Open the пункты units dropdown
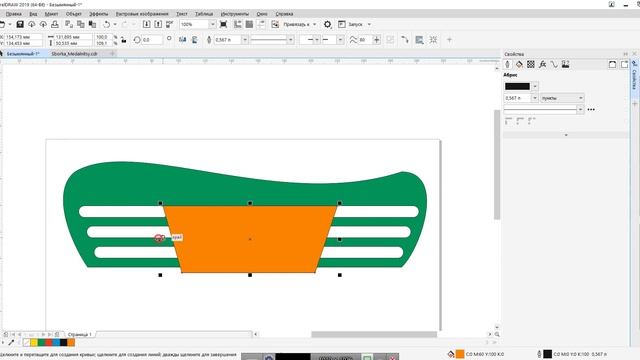This screenshot has width=640, height=360. click(562, 98)
